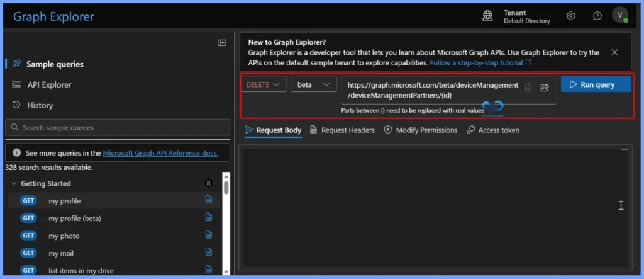
Task: Open Follow a step-by-step tutorial link
Action: [x=480, y=63]
